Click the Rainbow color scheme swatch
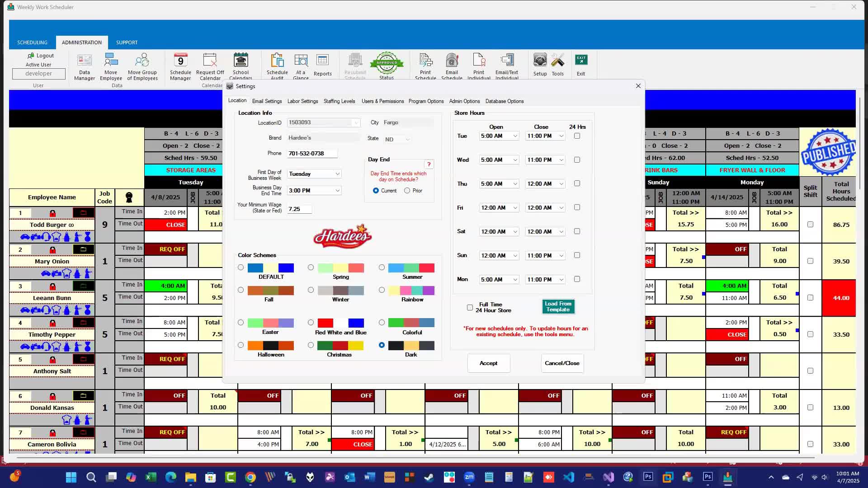 click(411, 291)
